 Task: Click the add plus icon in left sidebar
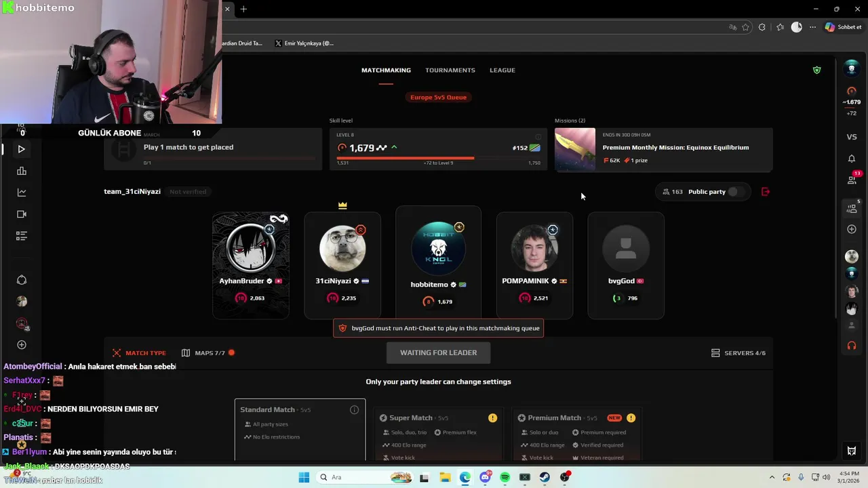(21, 345)
